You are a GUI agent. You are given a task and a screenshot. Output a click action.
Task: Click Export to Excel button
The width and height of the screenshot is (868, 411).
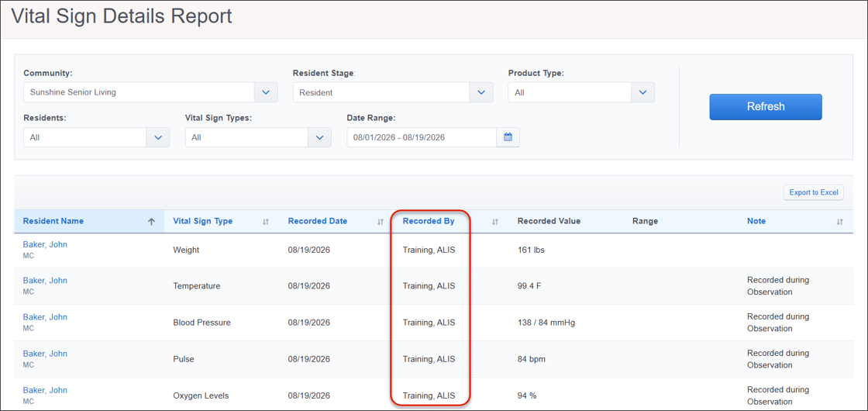point(814,193)
